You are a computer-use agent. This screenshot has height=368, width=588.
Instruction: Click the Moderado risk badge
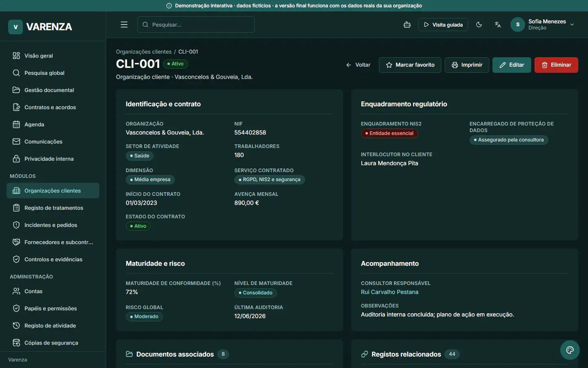coord(144,316)
